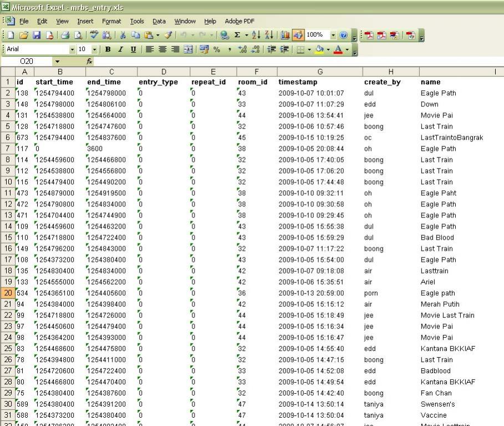Toggle bold formatting

pyautogui.click(x=108, y=49)
